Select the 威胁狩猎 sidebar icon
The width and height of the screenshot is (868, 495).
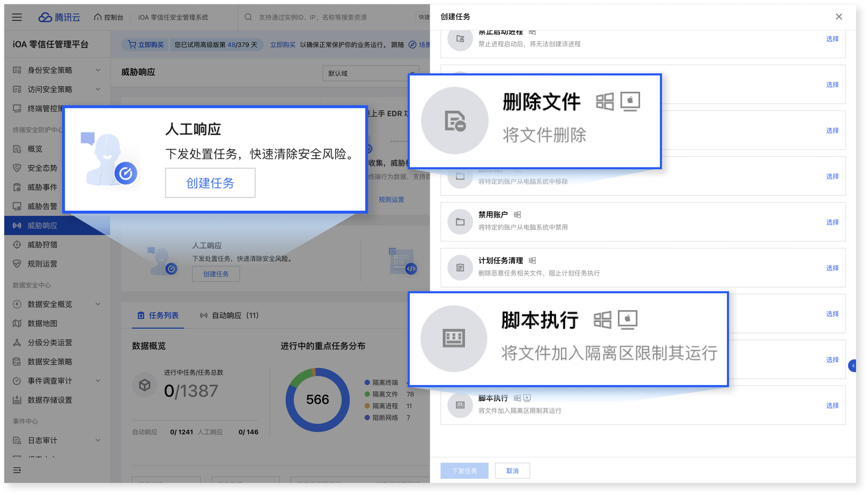click(17, 245)
